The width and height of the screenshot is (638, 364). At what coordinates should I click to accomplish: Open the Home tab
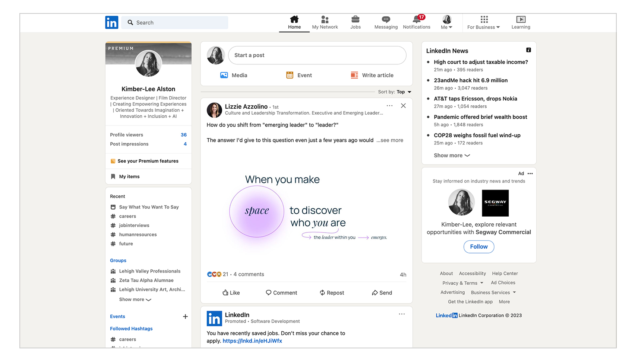pyautogui.click(x=294, y=23)
